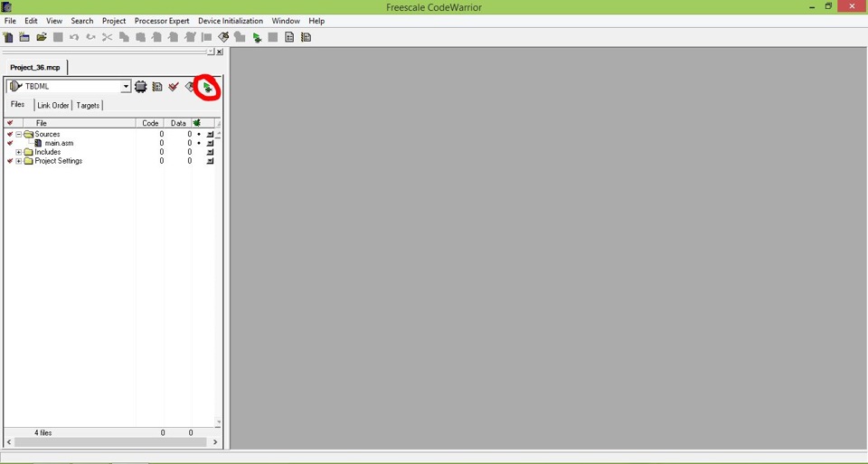Open the main.asm row popup arrow
Viewport: 868px width, 464px height.
[x=210, y=143]
